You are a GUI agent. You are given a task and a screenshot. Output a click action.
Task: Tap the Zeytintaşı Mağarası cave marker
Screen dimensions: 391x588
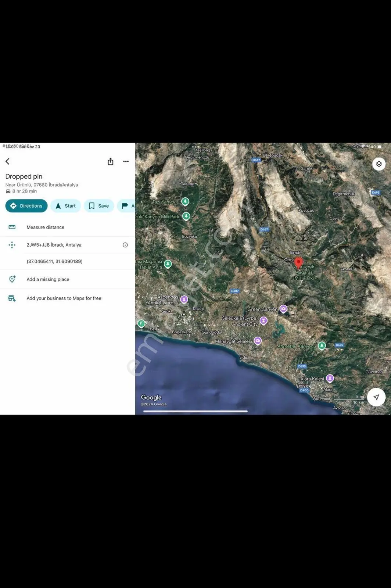[168, 264]
